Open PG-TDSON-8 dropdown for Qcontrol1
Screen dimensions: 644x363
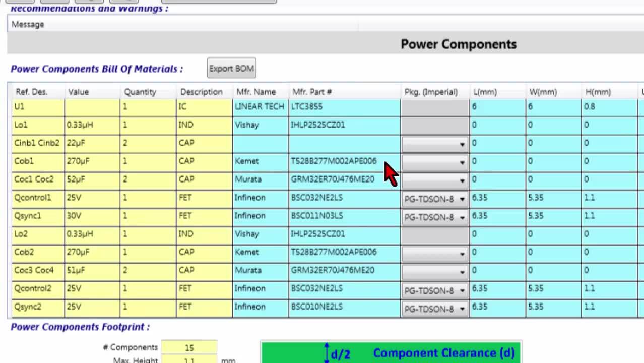click(435, 199)
